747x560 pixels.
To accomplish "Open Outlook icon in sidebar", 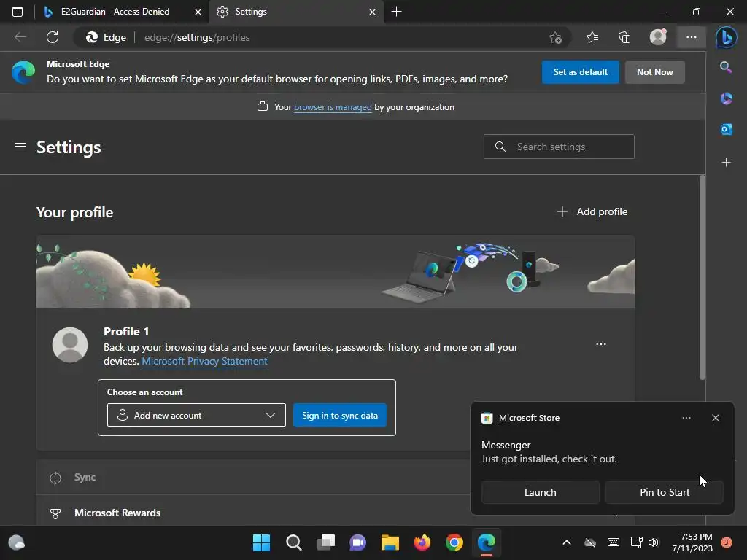I will pyautogui.click(x=726, y=129).
